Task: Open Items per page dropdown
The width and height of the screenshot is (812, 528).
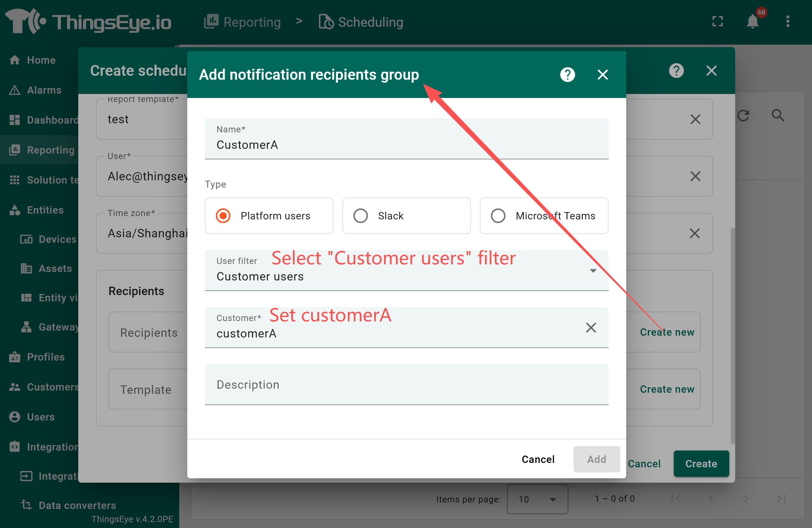Action: [x=537, y=499]
